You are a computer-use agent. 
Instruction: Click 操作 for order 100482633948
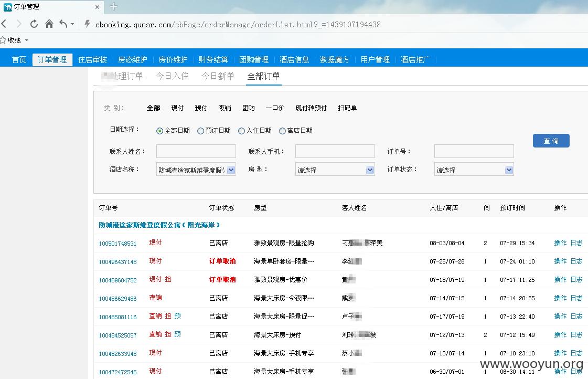[x=560, y=353]
